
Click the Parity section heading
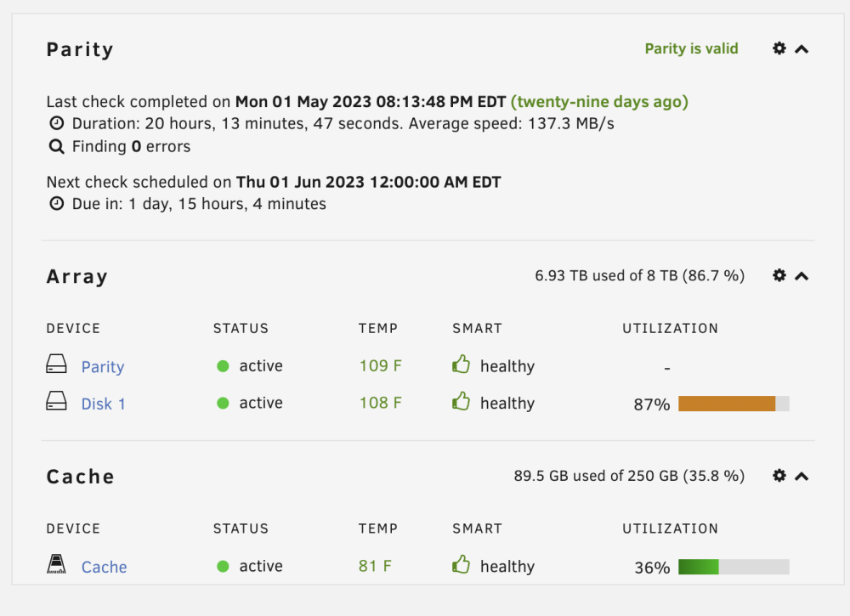(80, 49)
